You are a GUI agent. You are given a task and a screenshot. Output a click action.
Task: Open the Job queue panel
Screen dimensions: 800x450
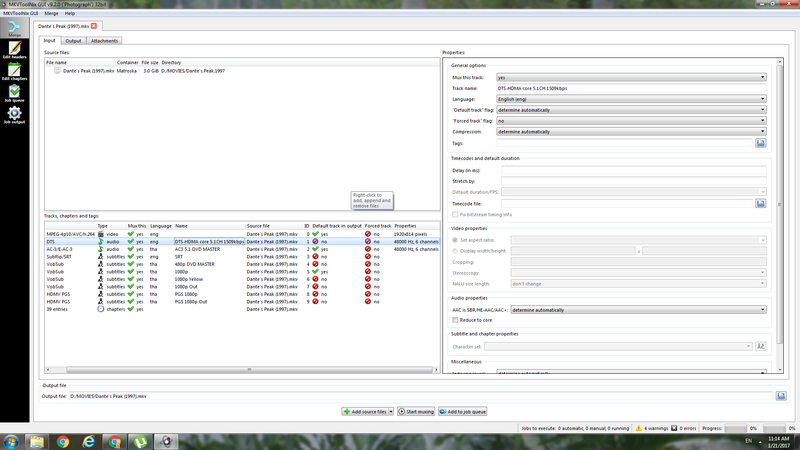(x=14, y=93)
